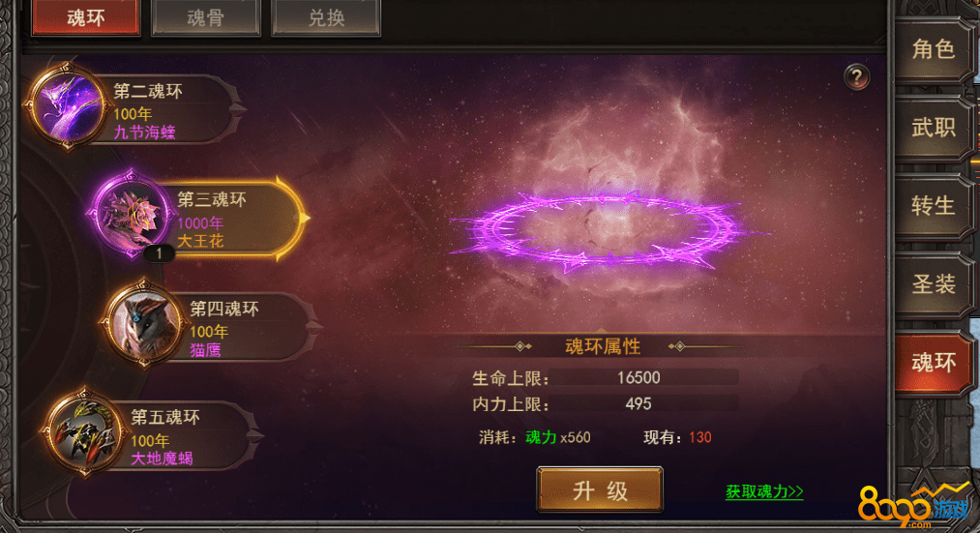Open the 角色 side menu
The image size is (980, 533).
pos(934,49)
